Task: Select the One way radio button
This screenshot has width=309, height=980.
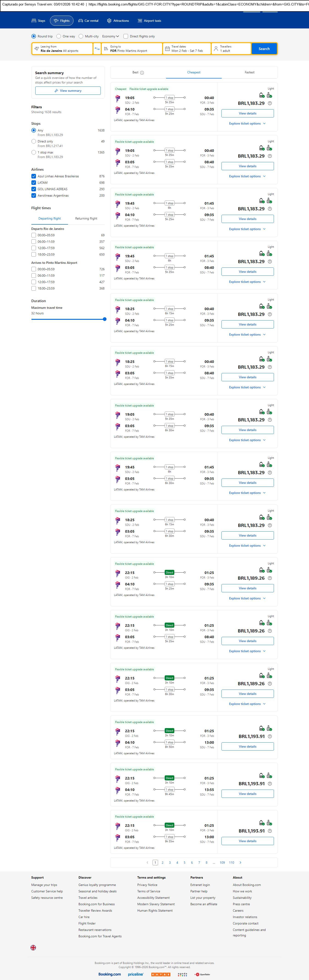Action: pos(59,36)
